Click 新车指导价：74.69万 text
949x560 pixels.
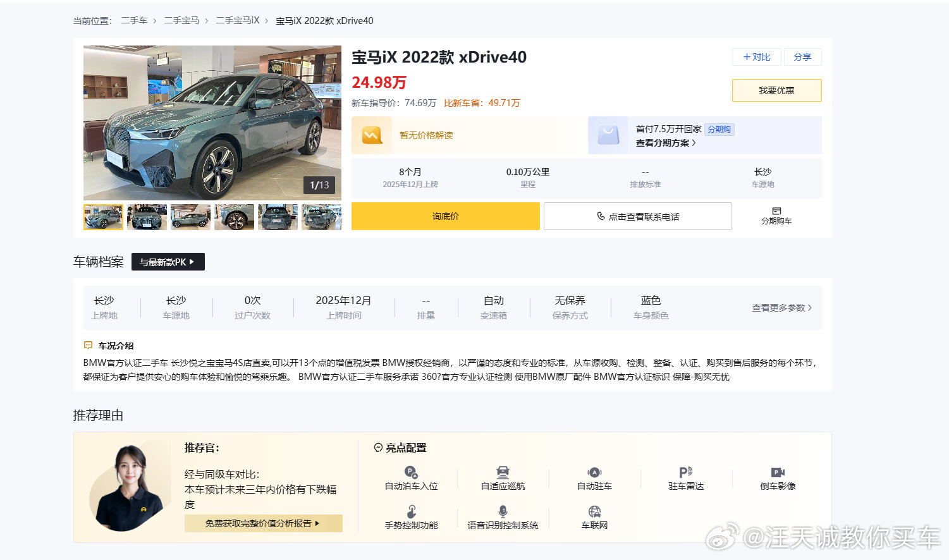[x=394, y=103]
